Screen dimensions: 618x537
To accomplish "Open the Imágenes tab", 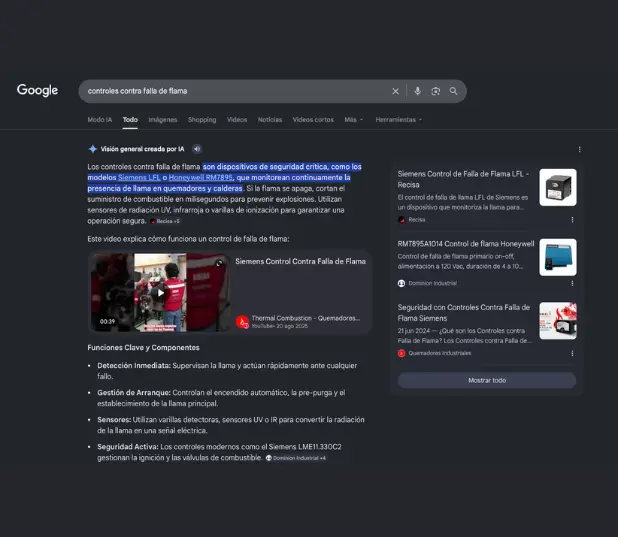I will 163,119.
